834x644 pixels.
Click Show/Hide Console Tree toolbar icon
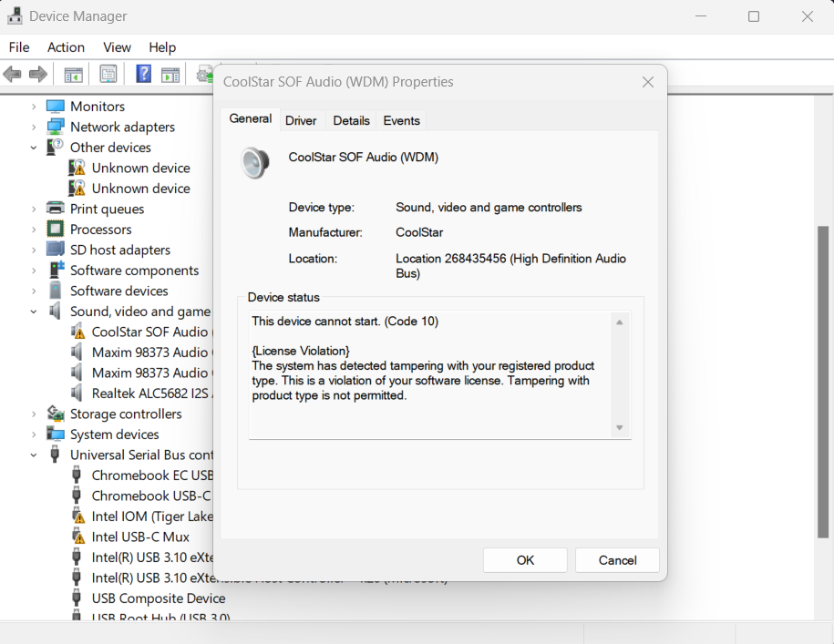[x=74, y=75]
